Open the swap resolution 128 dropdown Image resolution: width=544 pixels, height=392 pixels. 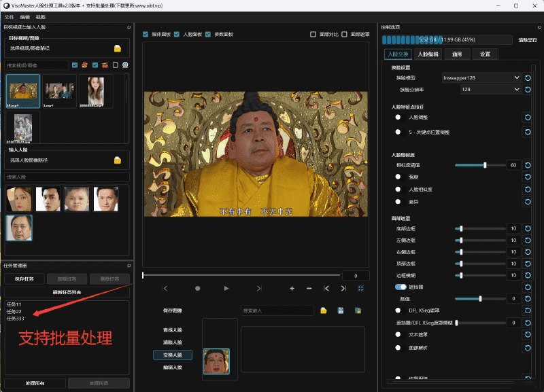490,90
